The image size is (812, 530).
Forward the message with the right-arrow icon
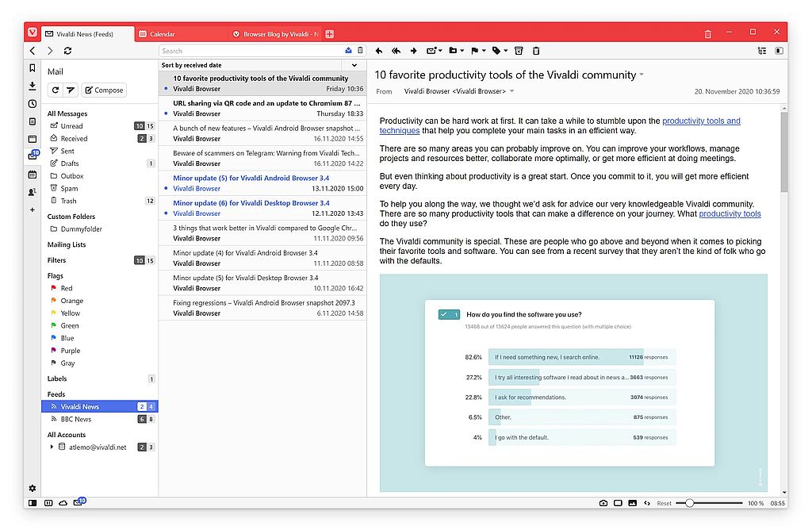[x=413, y=51]
